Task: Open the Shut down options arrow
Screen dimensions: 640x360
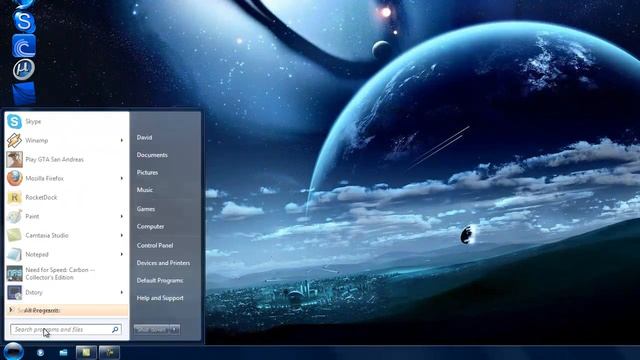Action: pyautogui.click(x=175, y=329)
